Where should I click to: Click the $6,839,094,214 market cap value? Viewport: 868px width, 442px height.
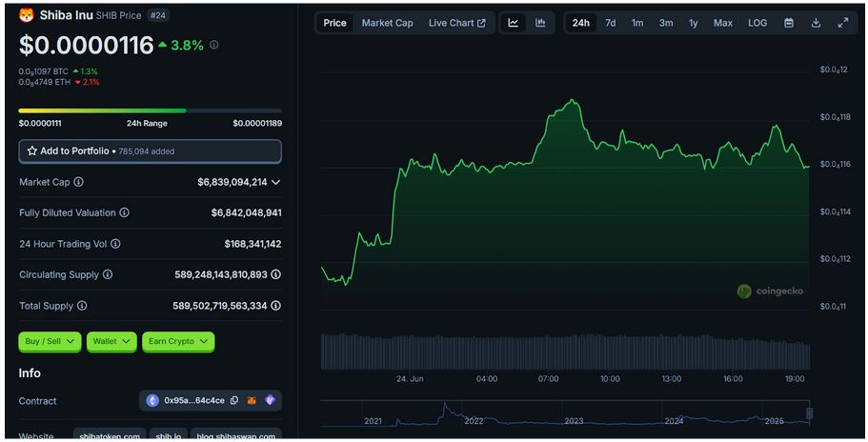[232, 182]
